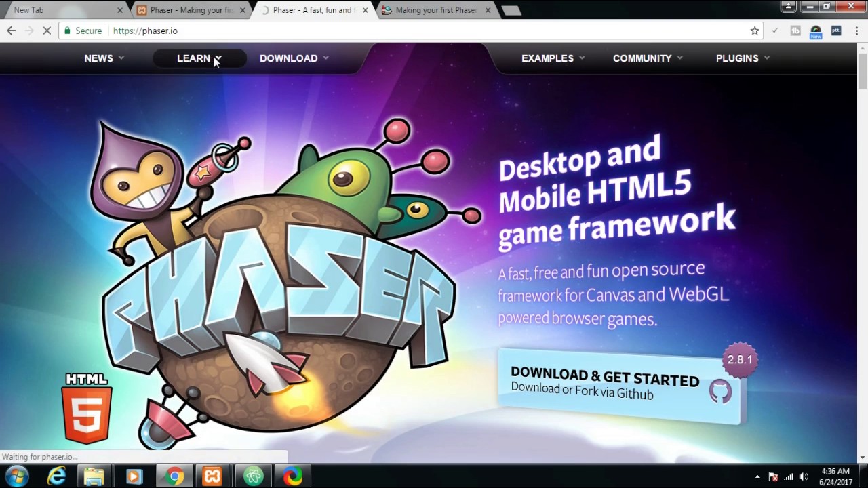Click the address bar showing phaser.io

click(x=407, y=30)
